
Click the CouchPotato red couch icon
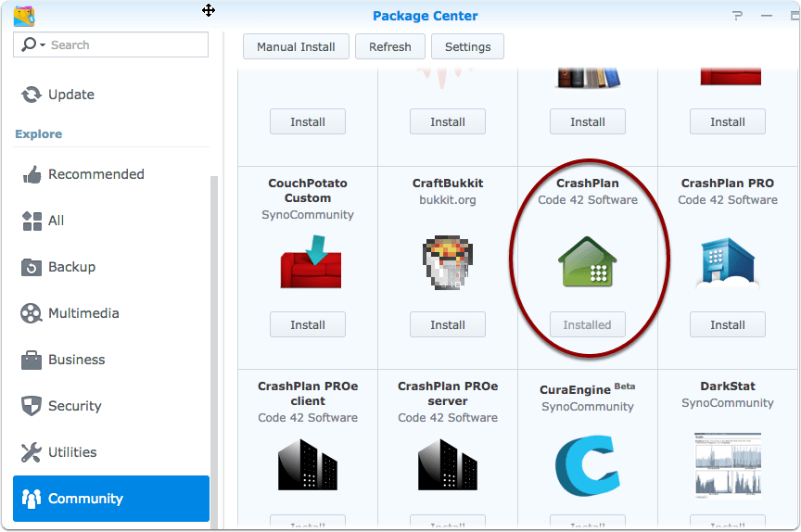311,261
